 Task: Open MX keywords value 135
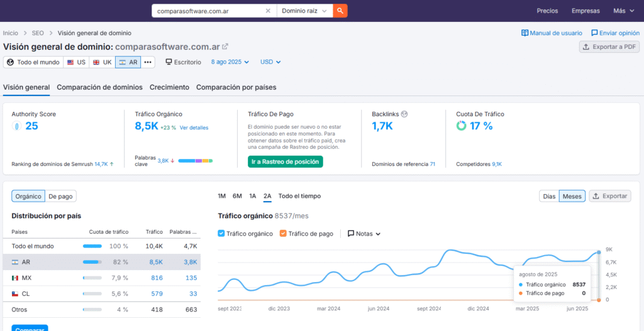click(x=191, y=278)
